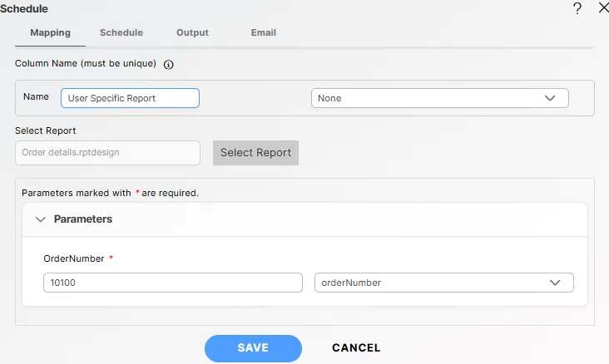Collapse the Parameters section chevron

click(x=40, y=219)
